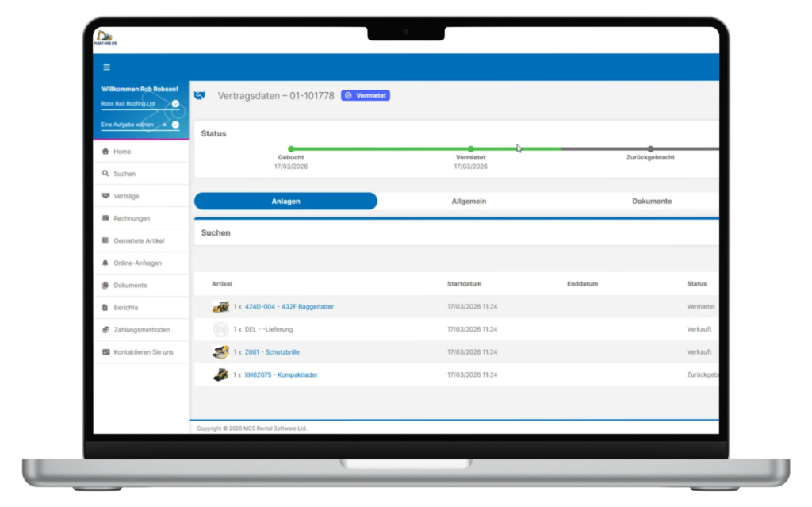Open Zahlungsmethoden in the sidebar
Screen dimensions: 812x507
[141, 330]
